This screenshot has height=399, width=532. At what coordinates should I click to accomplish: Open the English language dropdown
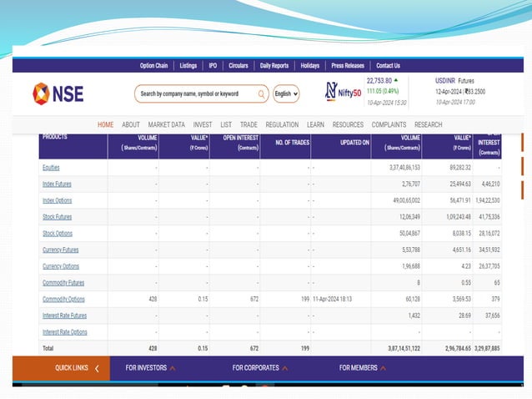(x=285, y=94)
